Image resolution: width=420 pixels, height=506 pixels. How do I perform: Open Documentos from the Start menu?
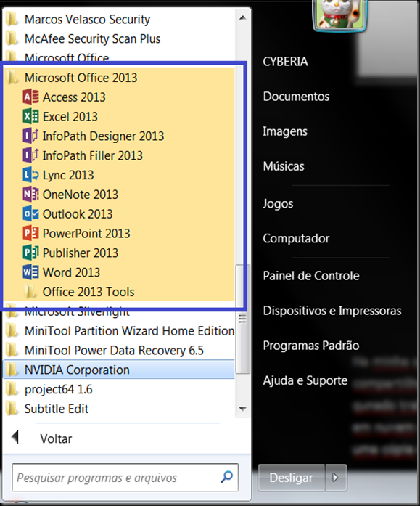click(296, 96)
